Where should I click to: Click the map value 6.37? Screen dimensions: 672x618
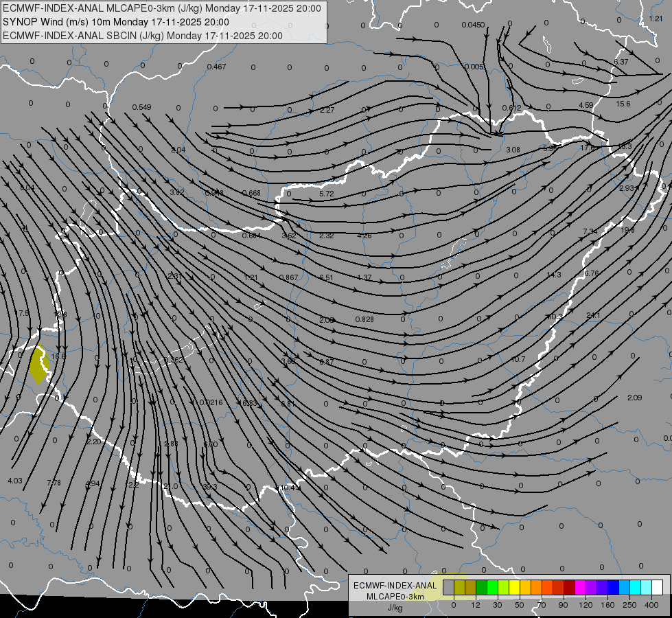coord(621,62)
